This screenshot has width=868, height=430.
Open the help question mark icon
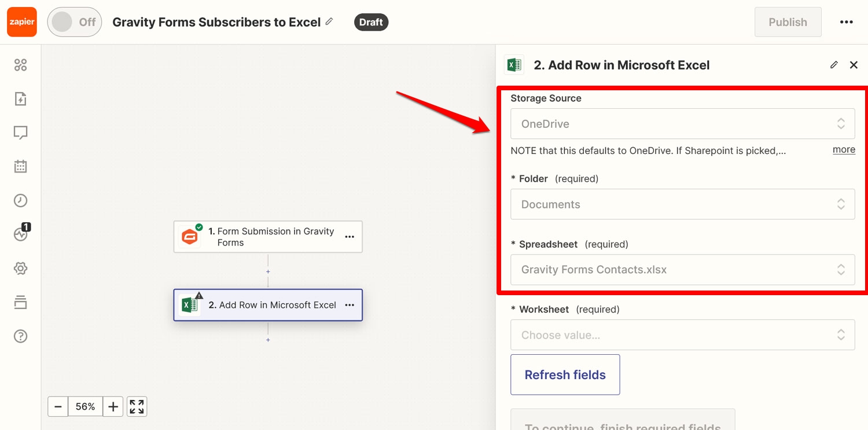(21, 336)
